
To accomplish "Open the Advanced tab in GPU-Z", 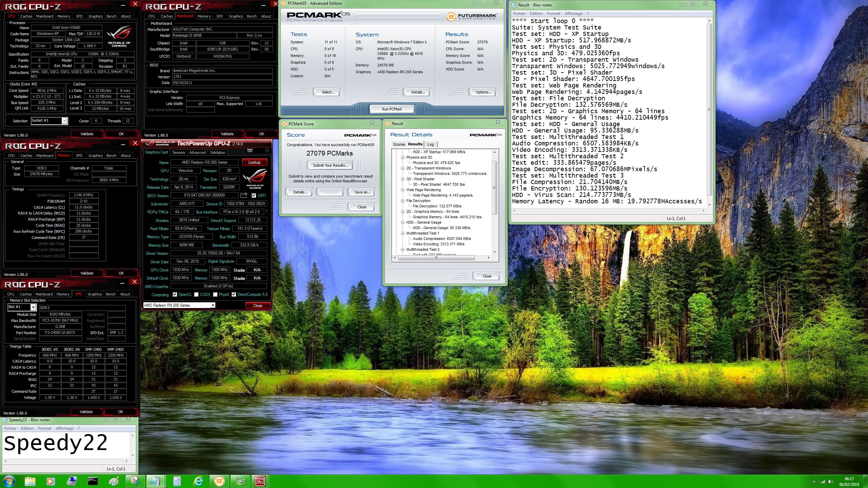I will (x=197, y=152).
